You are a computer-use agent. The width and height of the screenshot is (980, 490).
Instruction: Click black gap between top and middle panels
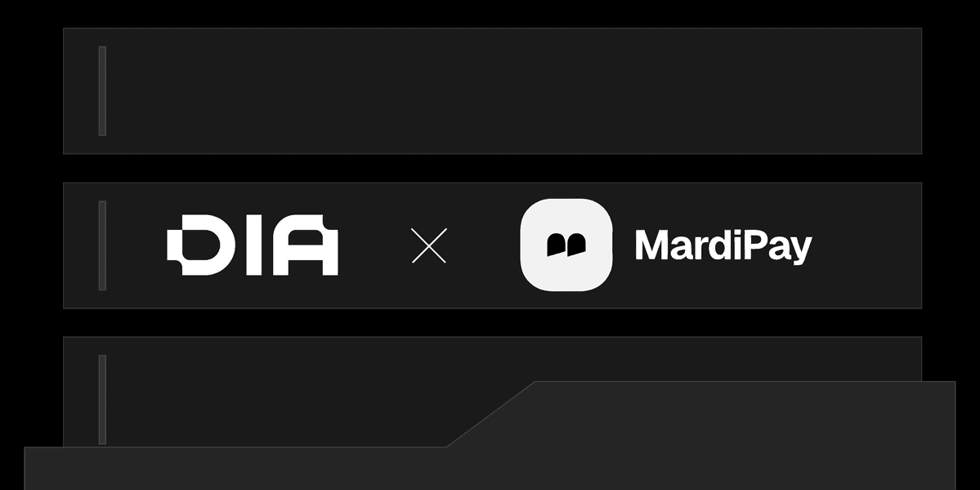[493, 169]
